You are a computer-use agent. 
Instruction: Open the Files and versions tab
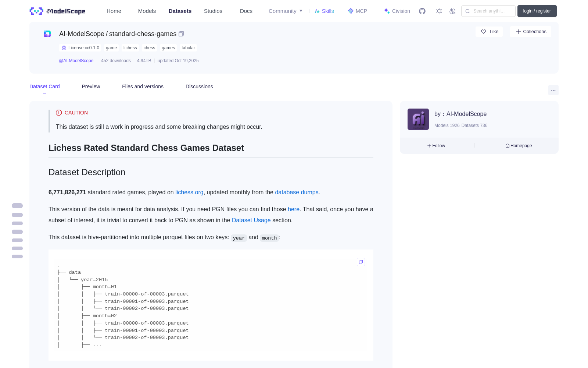(x=143, y=86)
